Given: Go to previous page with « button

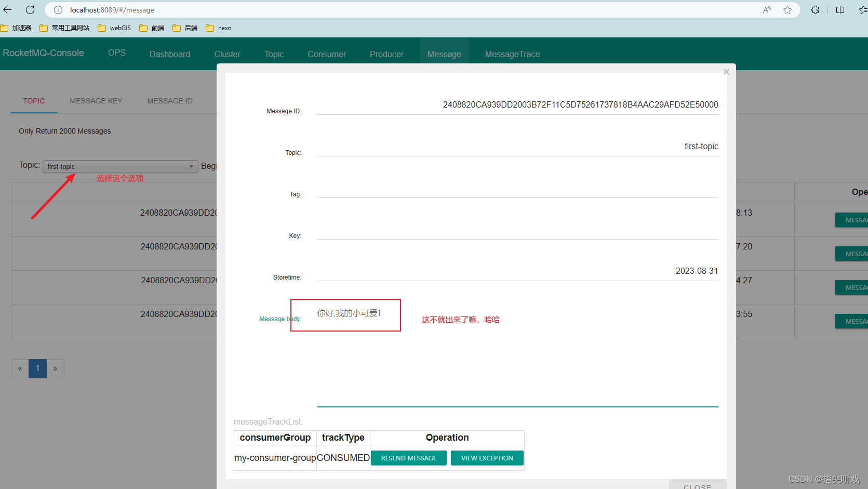Looking at the screenshot, I should (20, 368).
